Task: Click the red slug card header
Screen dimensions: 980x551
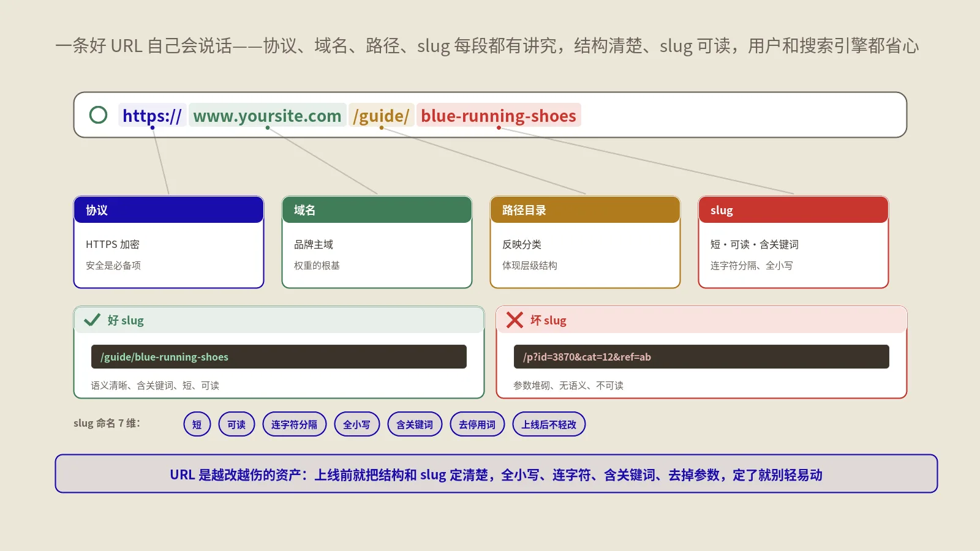Action: [x=793, y=210]
